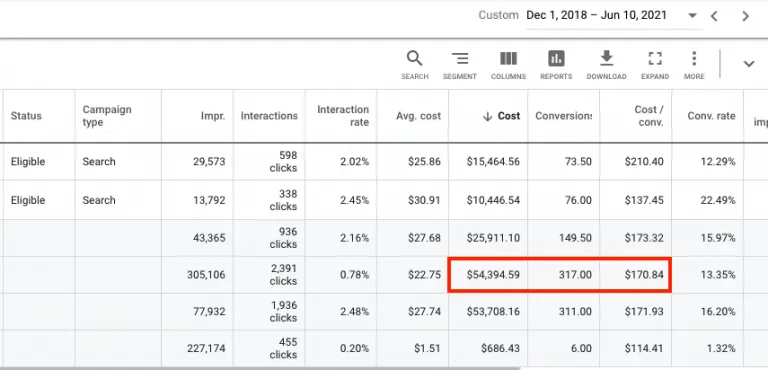
Task: Open the Segment options icon
Action: pyautogui.click(x=459, y=65)
